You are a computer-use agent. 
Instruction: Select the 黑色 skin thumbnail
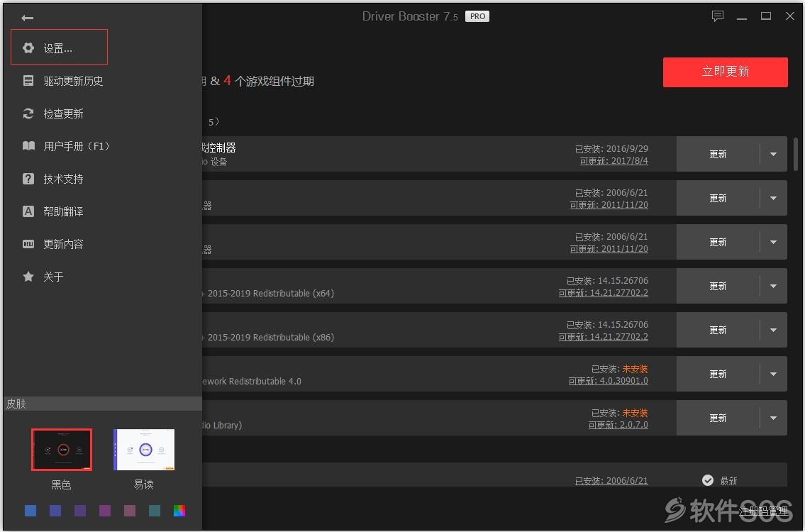(62, 449)
